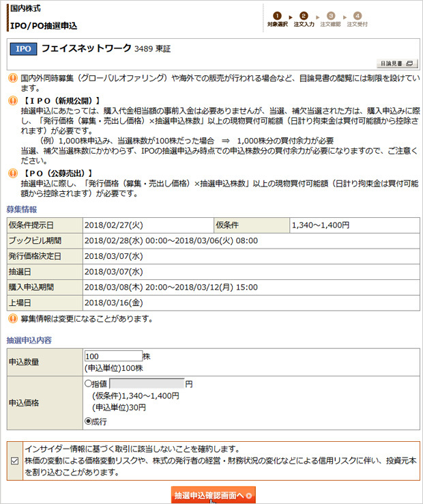Click warning icon beside 募集情報は変更になることがあります
The height and width of the screenshot is (504, 423).
13,318
